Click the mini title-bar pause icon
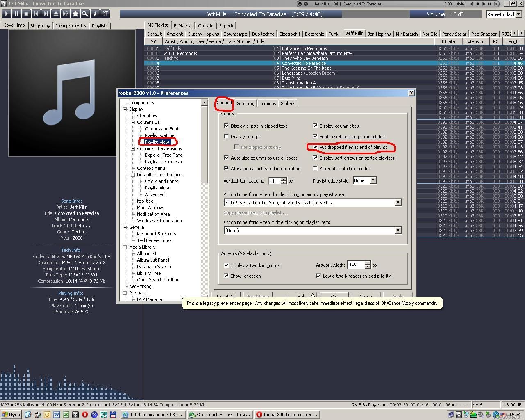 coord(490,4)
